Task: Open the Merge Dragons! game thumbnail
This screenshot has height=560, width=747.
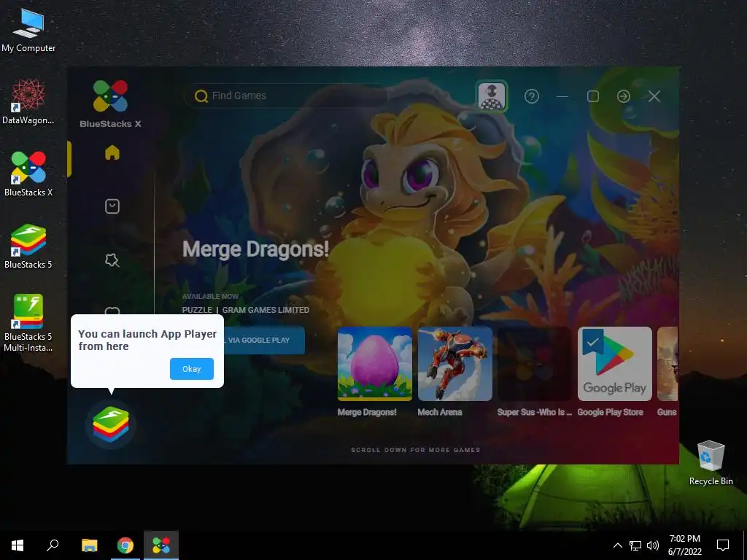Action: [375, 364]
